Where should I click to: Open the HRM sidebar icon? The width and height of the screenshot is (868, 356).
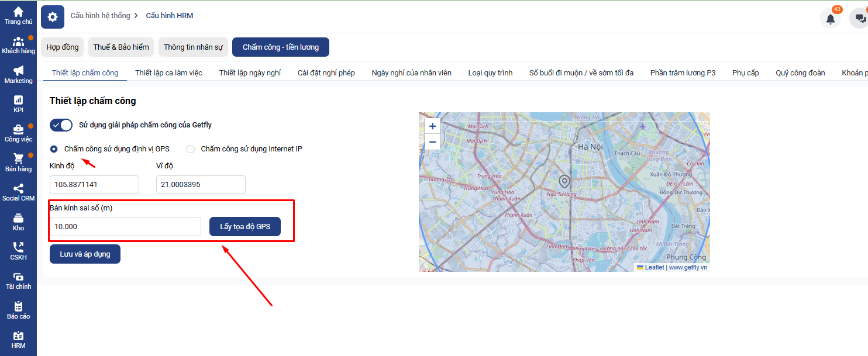(x=19, y=337)
